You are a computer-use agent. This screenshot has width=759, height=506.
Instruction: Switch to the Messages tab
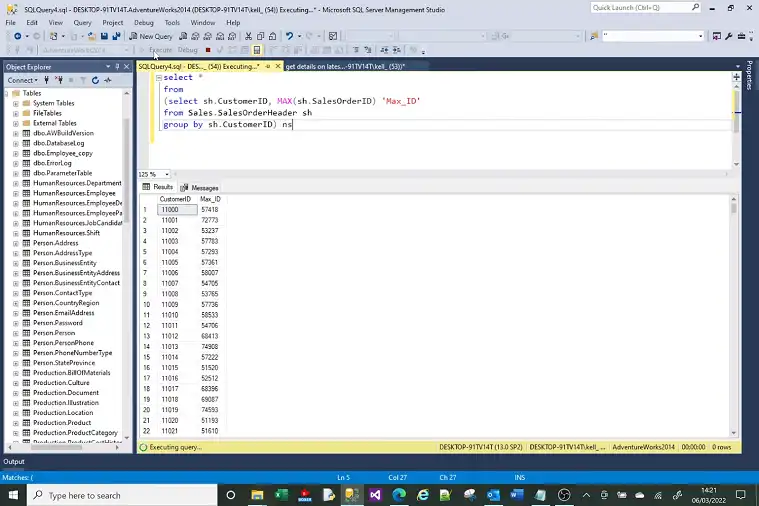pos(199,188)
